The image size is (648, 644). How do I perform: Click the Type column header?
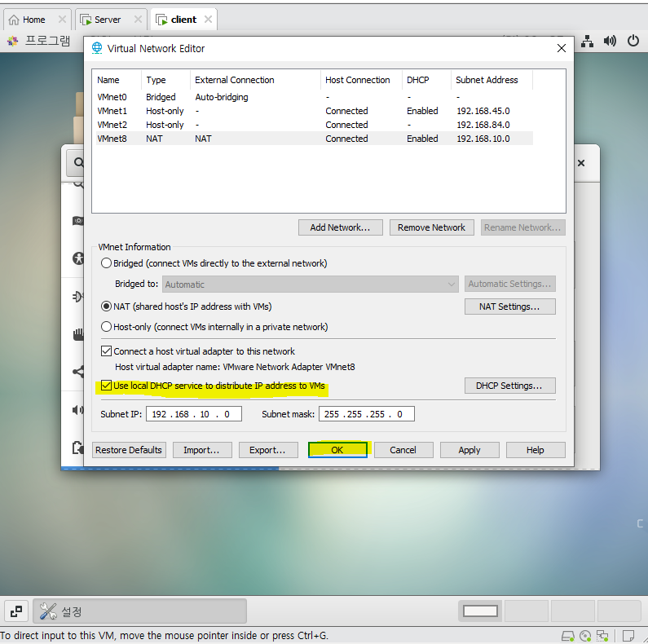click(166, 80)
